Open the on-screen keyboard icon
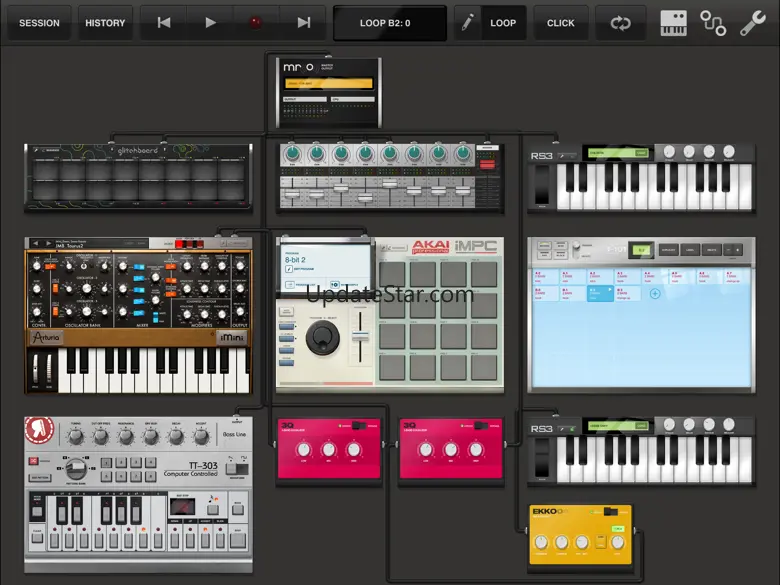Screen dimensions: 780x585 (x=673, y=23)
